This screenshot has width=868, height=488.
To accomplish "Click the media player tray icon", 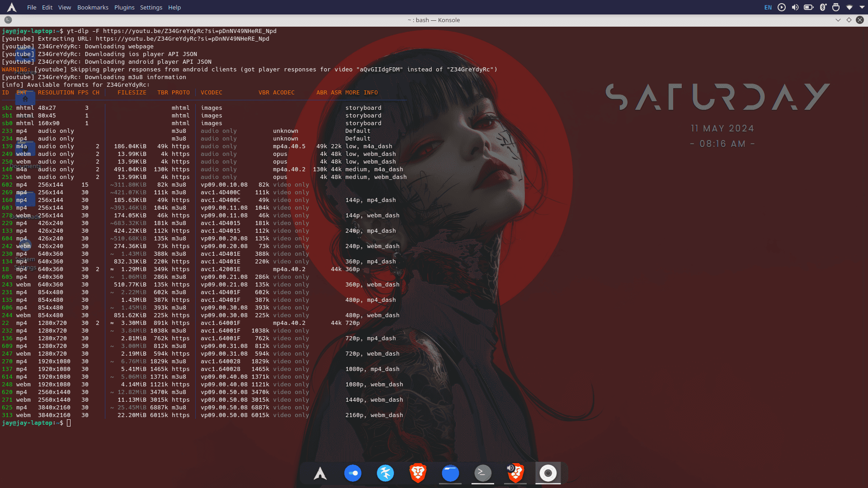I will tap(782, 7).
